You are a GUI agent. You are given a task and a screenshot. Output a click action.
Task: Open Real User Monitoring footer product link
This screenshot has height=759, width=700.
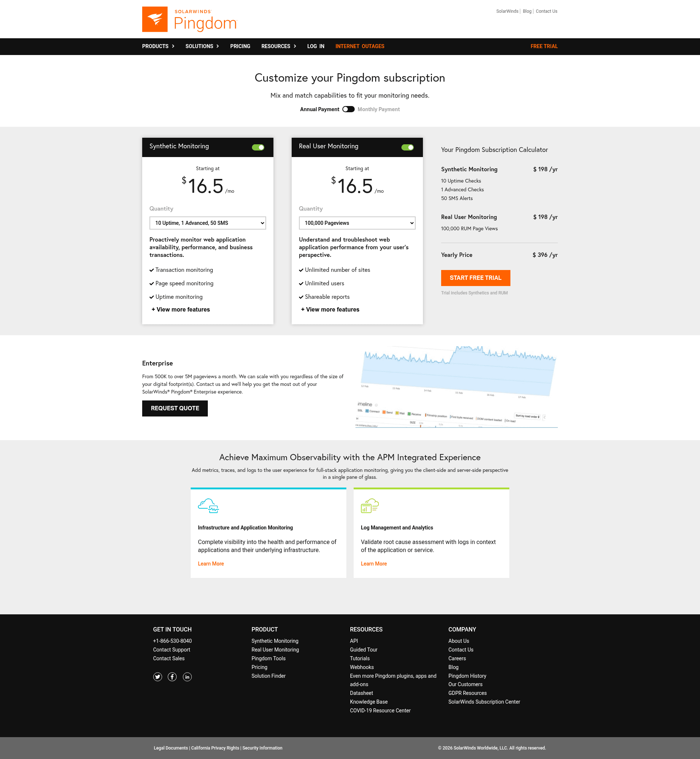275,650
